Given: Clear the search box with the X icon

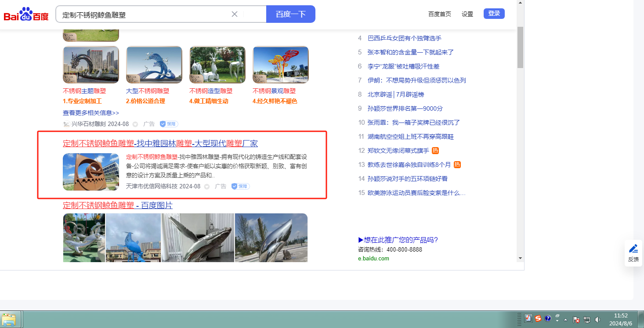Looking at the screenshot, I should [235, 14].
